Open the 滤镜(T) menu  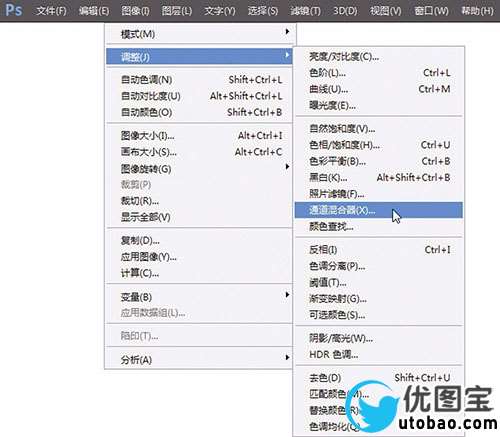(x=305, y=11)
